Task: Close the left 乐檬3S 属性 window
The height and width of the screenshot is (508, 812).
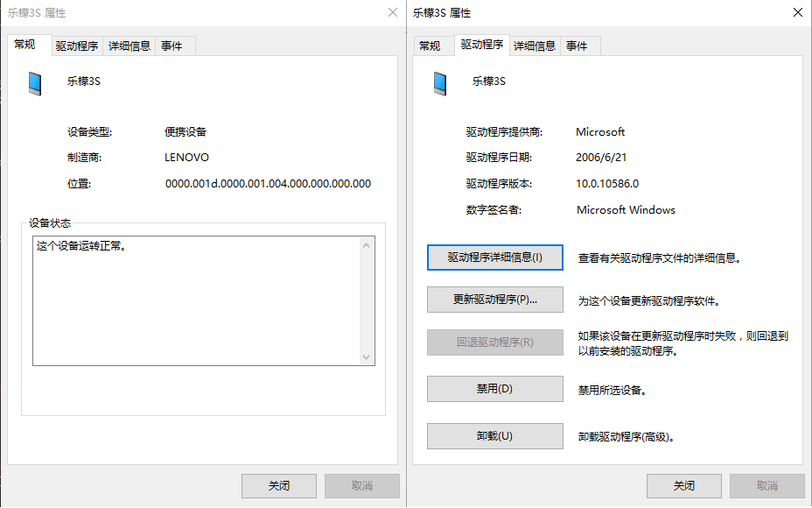Action: coord(393,12)
